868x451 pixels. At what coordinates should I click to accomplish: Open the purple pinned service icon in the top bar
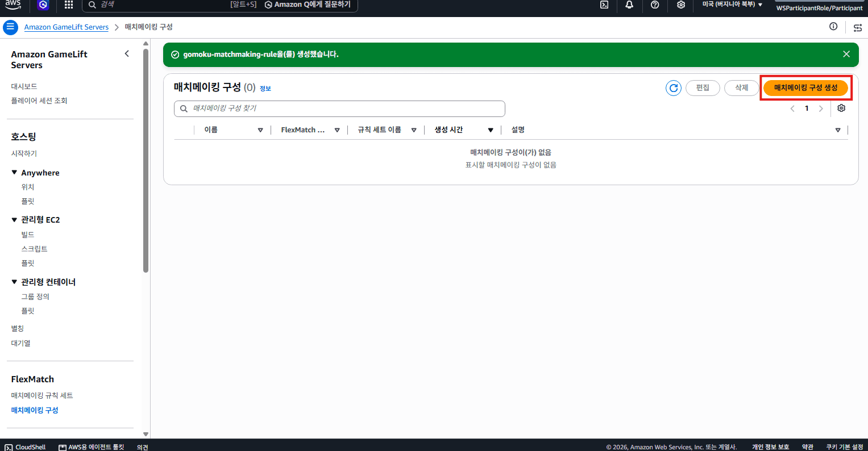[x=43, y=5]
